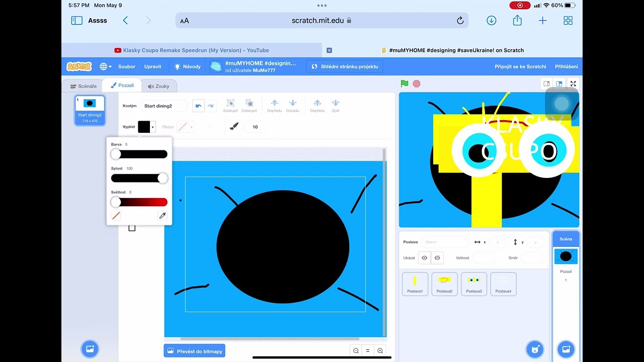The image size is (644, 362).
Task: Click the redo arrow
Action: (x=210, y=106)
